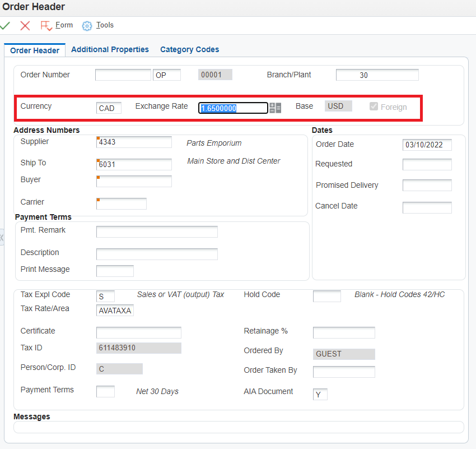Switch to the Additional Properties tab
This screenshot has height=449, width=476.
click(110, 49)
